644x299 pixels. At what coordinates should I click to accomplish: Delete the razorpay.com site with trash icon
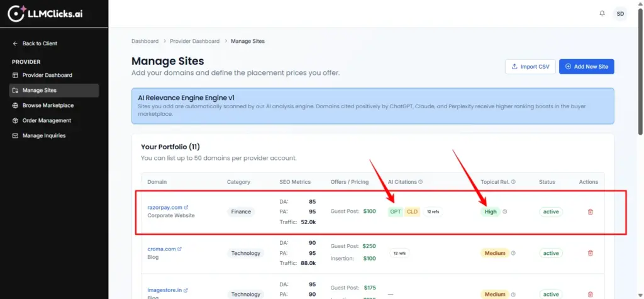point(590,212)
